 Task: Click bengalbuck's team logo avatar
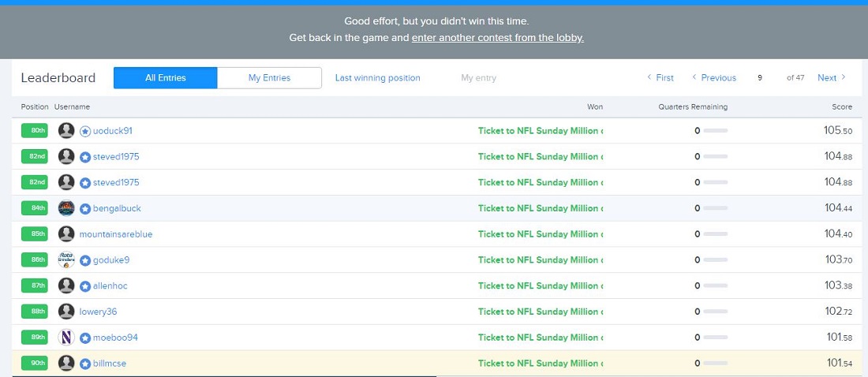pyautogui.click(x=66, y=208)
